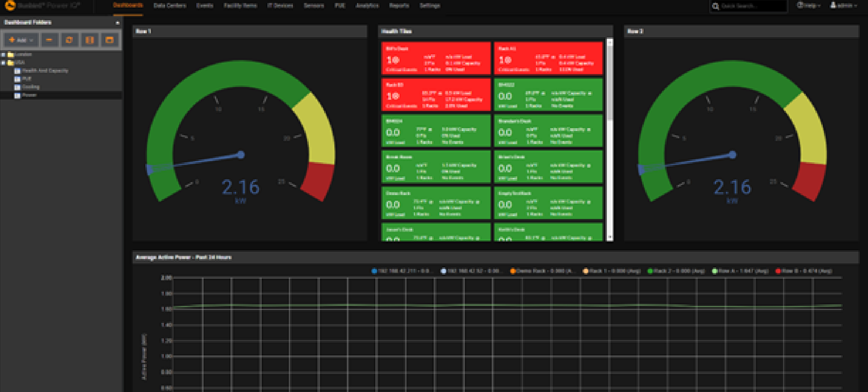Click the stop slideshow icon in sidebar toolbar
Screen dimensions: 868x392
click(109, 40)
